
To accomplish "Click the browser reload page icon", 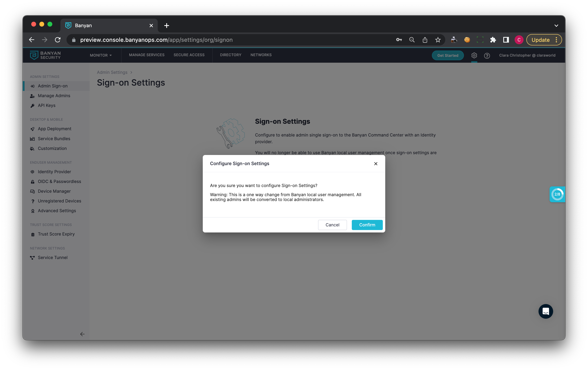I will 58,40.
